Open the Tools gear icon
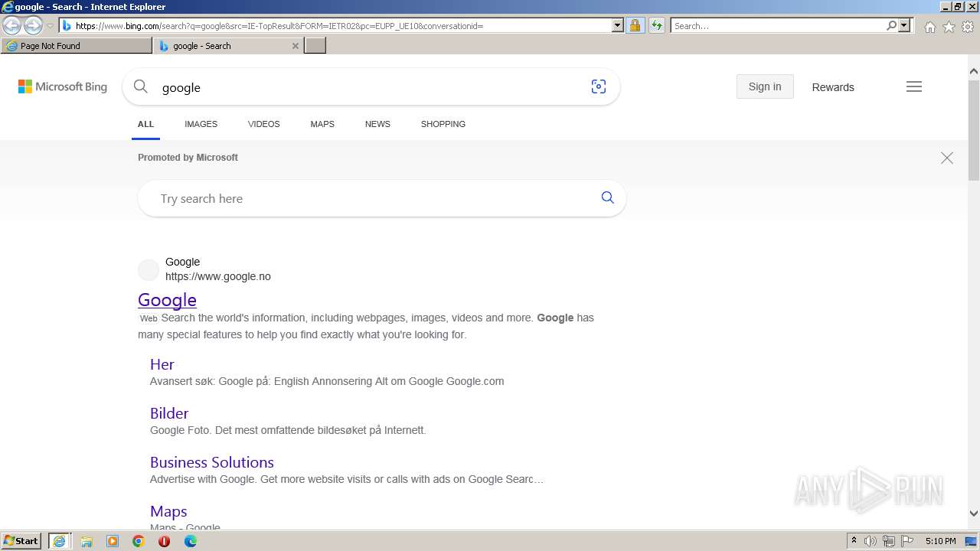The height and width of the screenshot is (551, 980). pos(968,27)
